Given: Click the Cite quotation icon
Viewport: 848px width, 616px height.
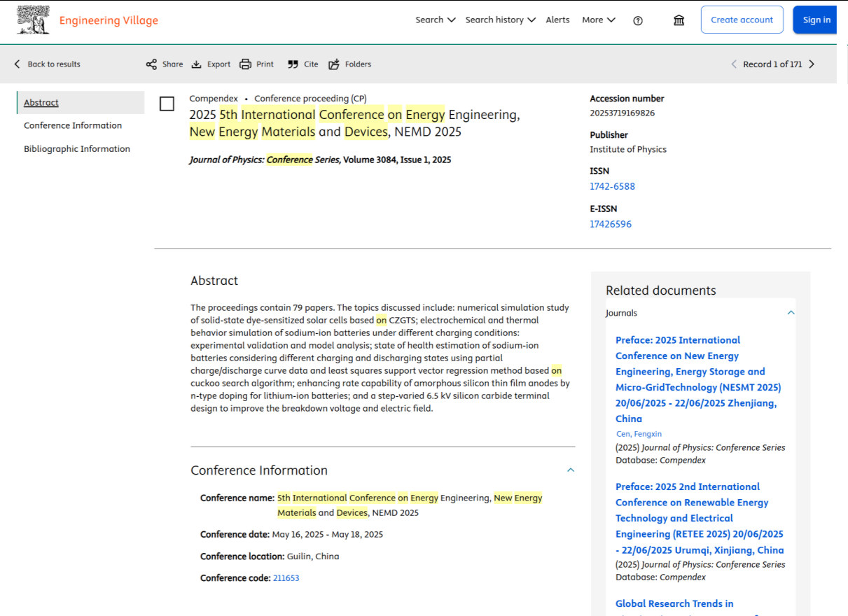Looking at the screenshot, I should [x=293, y=64].
